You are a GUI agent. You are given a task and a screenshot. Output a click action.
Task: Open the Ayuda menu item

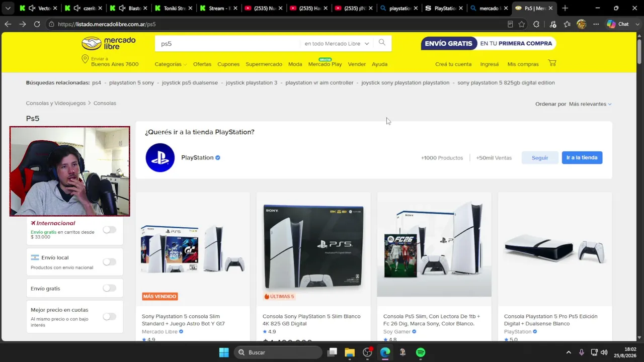[380, 64]
